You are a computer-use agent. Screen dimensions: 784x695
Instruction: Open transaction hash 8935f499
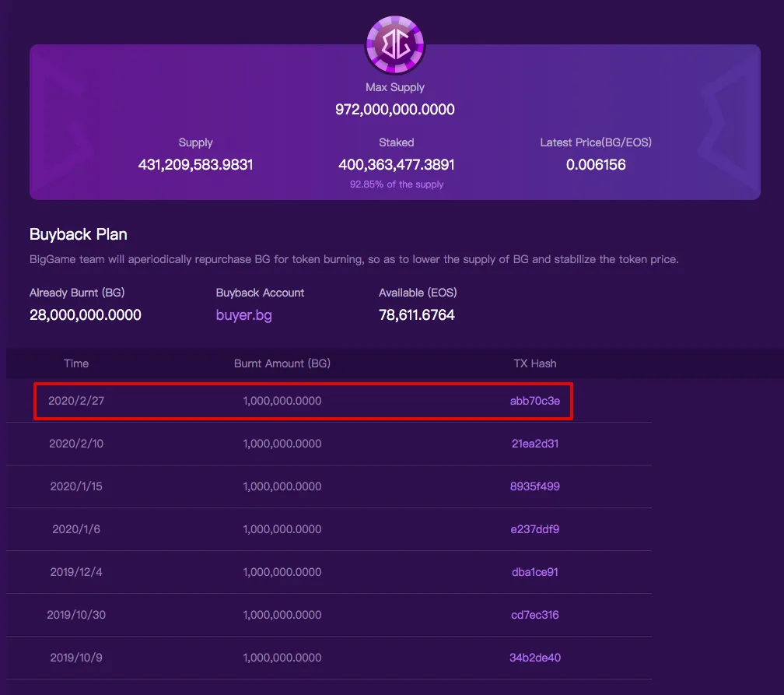tap(535, 486)
